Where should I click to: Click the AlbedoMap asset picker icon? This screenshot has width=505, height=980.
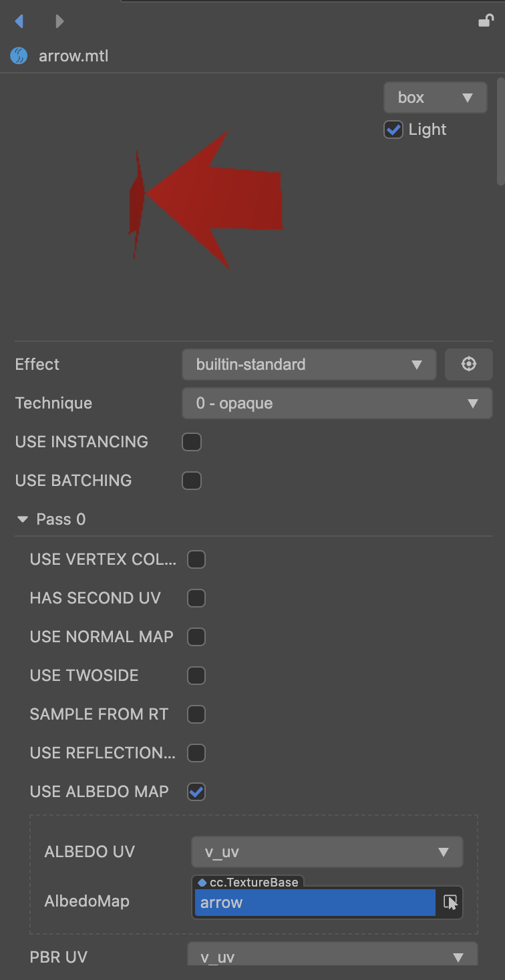coord(450,903)
